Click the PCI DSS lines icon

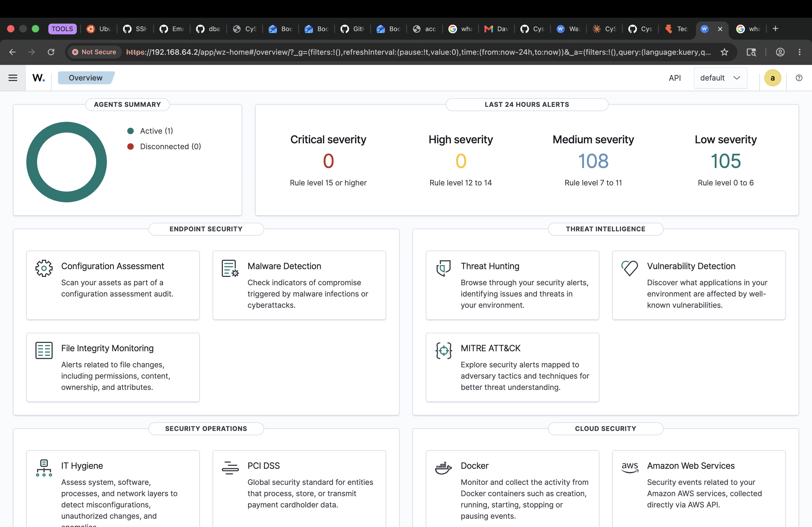click(x=230, y=468)
